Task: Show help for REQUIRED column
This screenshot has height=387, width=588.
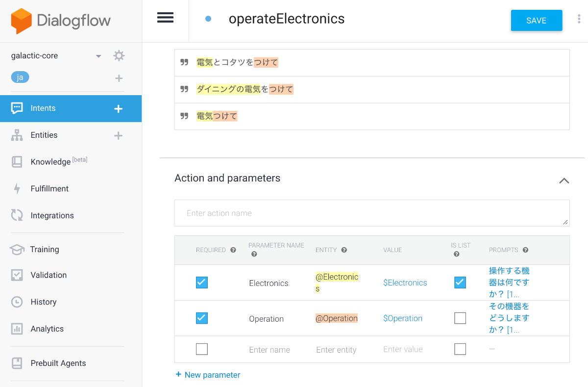Action: click(233, 250)
